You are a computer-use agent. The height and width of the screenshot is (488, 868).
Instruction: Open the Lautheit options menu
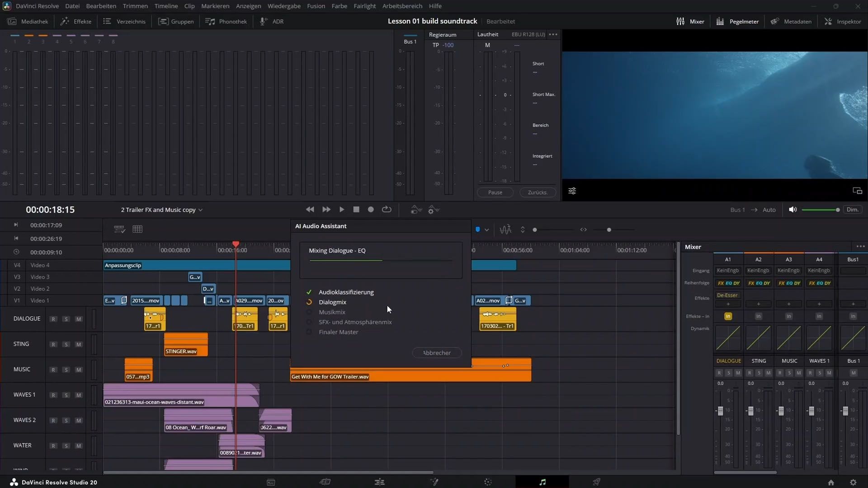pyautogui.click(x=553, y=34)
